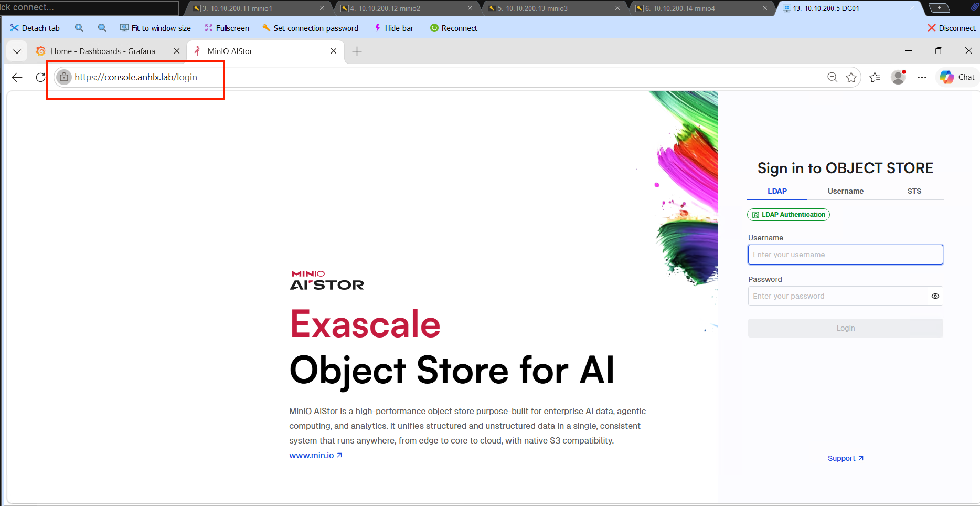Close the 10.10.200.11-minio1 session tab
Image resolution: width=980 pixels, height=506 pixels.
tap(322, 8)
